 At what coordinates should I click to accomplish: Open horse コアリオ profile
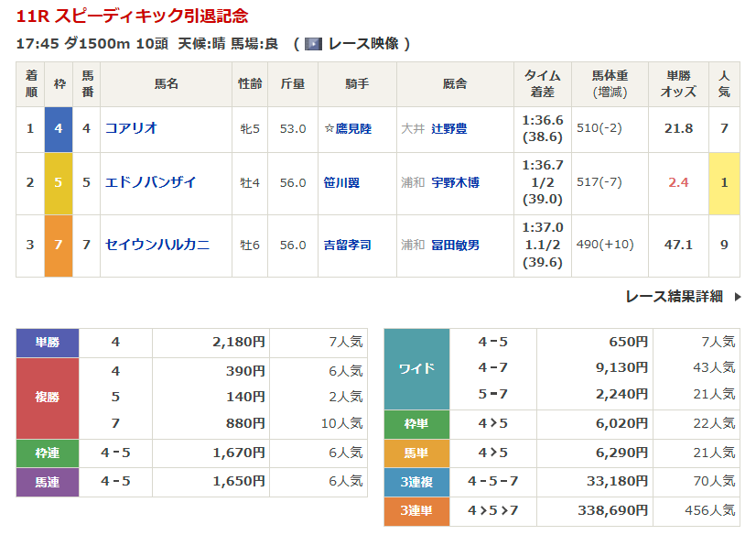click(x=131, y=129)
